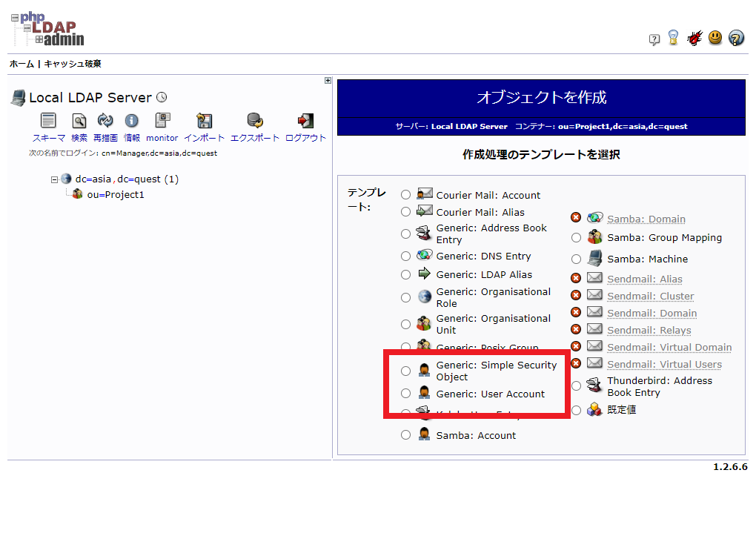This screenshot has height=556, width=756.
Task: Open server Info (情報) icon
Action: [x=132, y=121]
